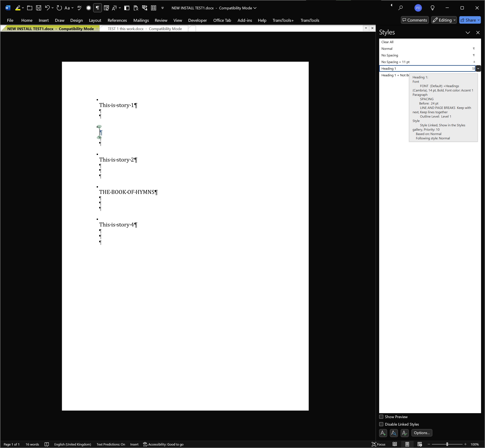Open the References ribbon tab
Viewport: 485px width, 448px height.
pos(117,20)
